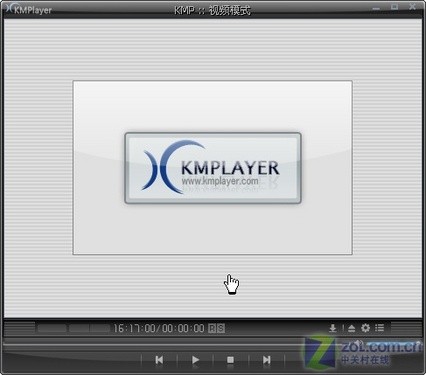
Task: Skip to the previous track
Action: point(159,360)
